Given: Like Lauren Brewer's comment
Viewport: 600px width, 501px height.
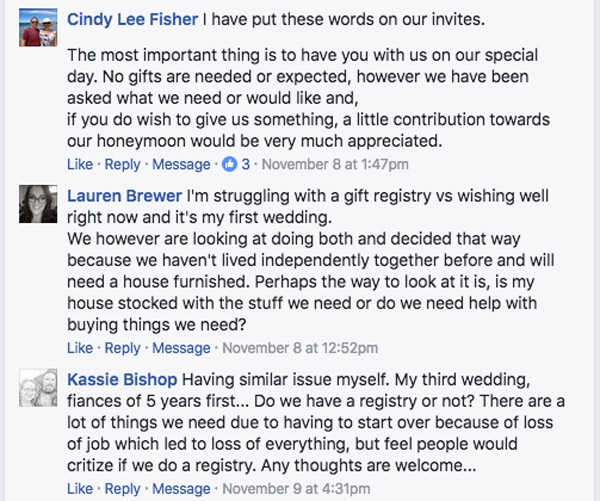Looking at the screenshot, I should [x=79, y=349].
